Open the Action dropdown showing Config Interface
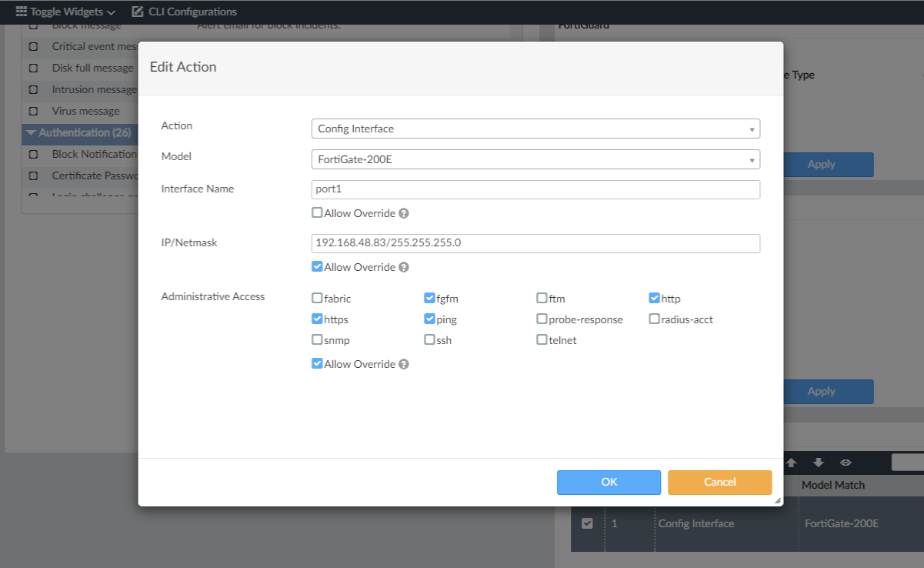 [x=534, y=128]
